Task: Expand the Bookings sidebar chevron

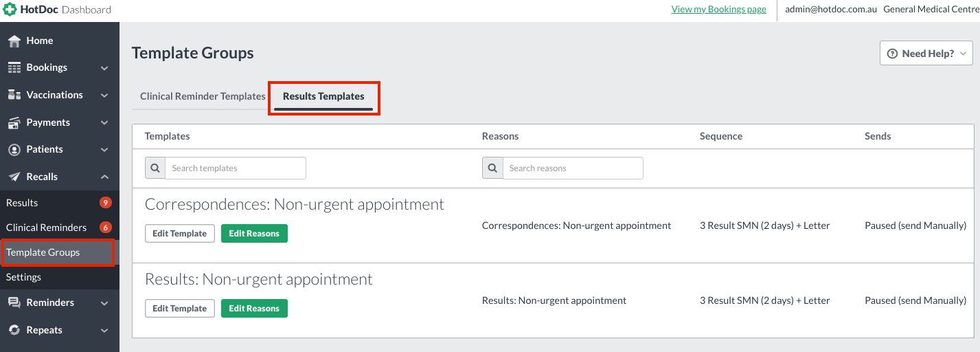Action: pyautogui.click(x=104, y=68)
